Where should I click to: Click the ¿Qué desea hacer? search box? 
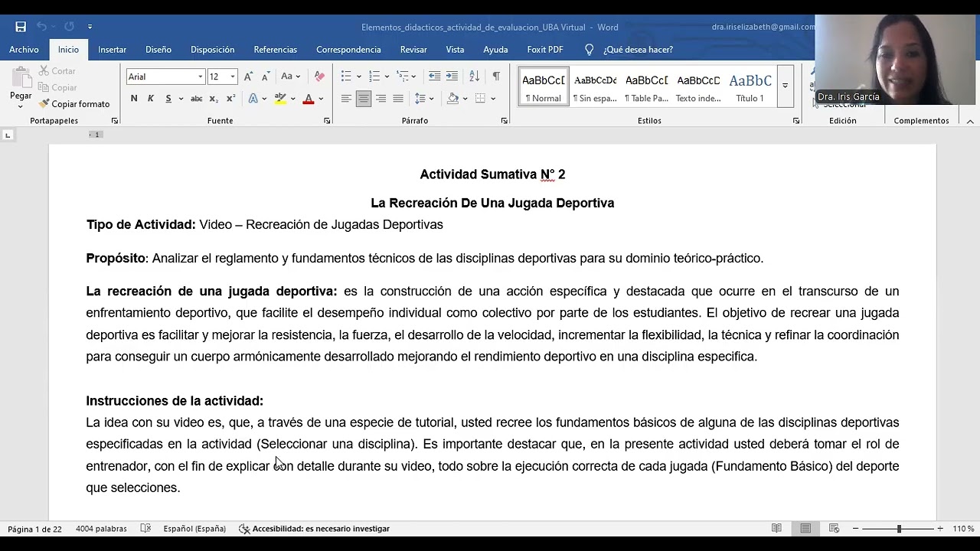pyautogui.click(x=638, y=49)
